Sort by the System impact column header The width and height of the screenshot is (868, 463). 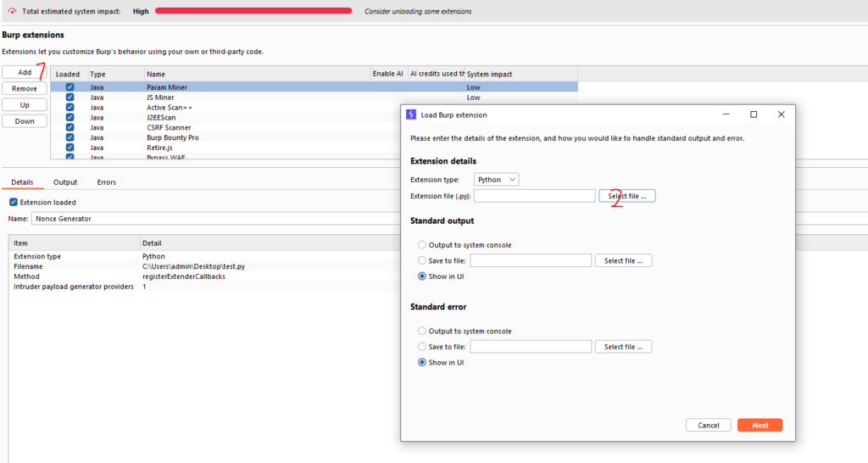tap(521, 75)
